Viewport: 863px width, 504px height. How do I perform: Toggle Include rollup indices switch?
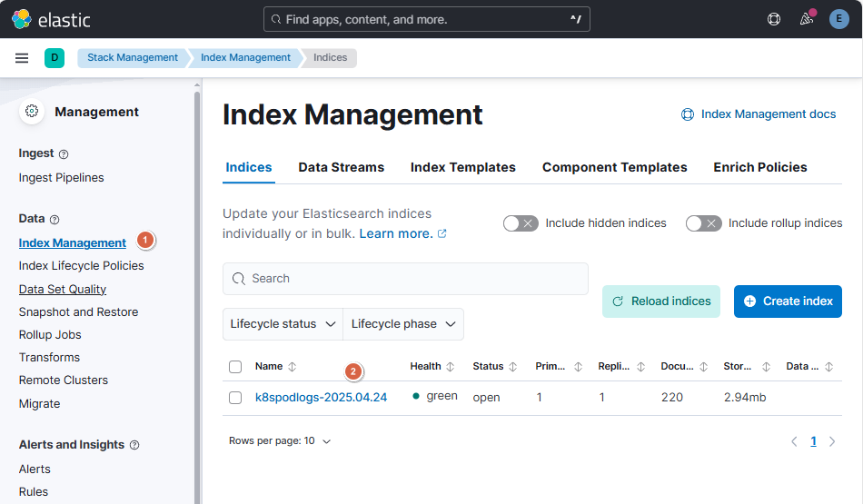tap(703, 223)
